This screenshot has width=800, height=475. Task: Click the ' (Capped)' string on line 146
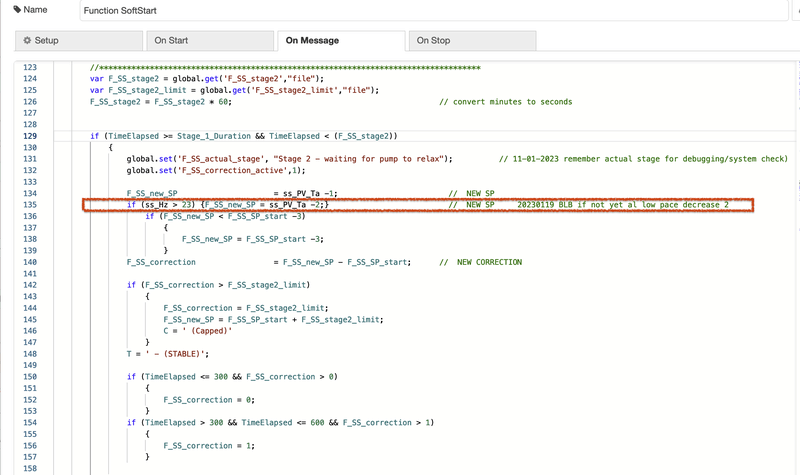pos(207,331)
